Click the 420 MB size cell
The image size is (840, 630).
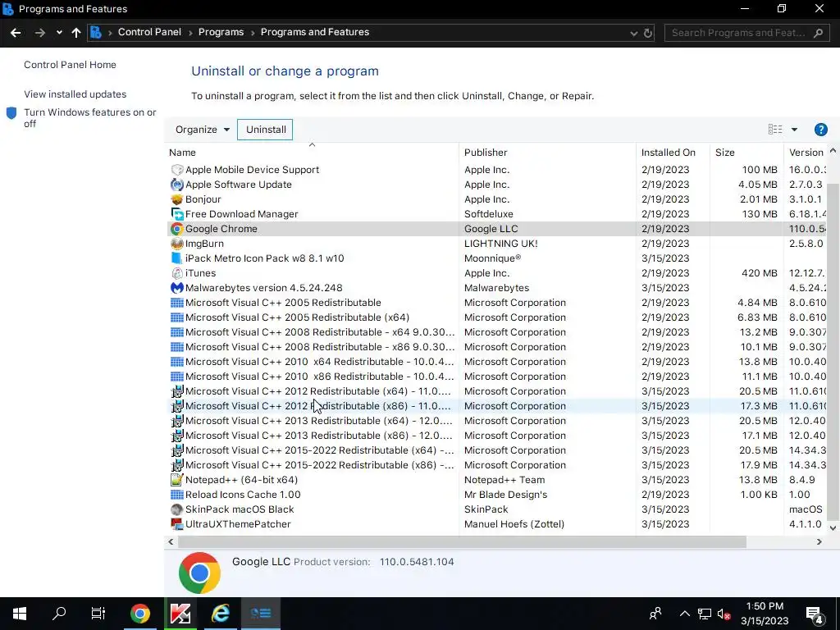click(759, 273)
